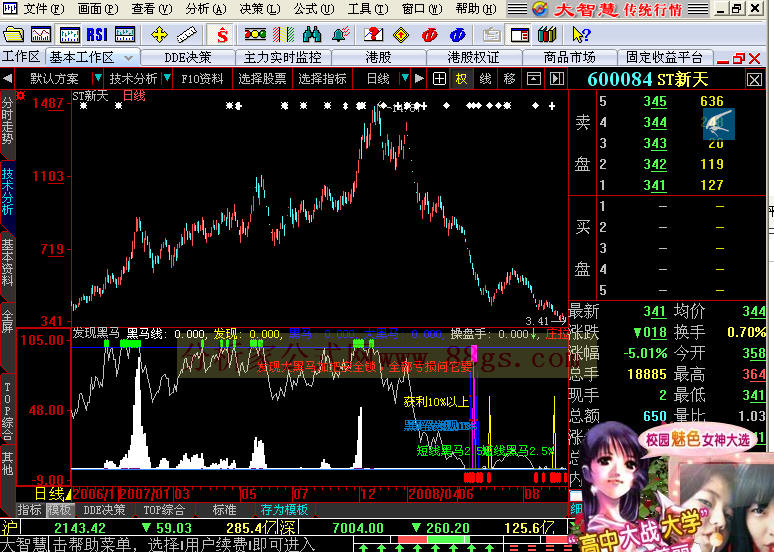
Task: Switch to the 主力实时监控 tab
Action: click(283, 58)
